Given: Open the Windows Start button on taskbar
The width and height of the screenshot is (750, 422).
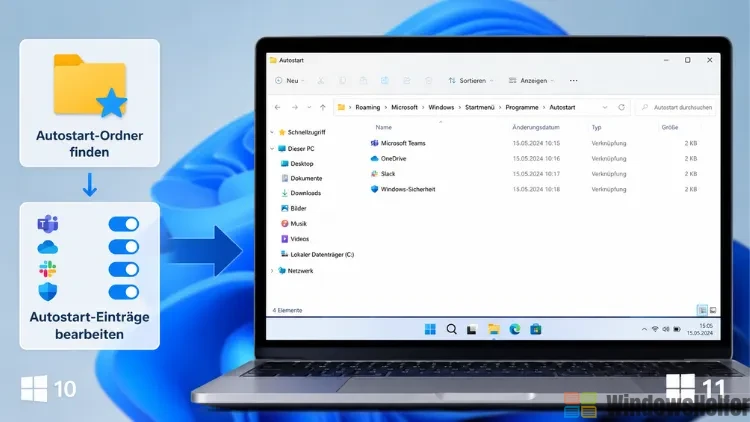Looking at the screenshot, I should (430, 329).
